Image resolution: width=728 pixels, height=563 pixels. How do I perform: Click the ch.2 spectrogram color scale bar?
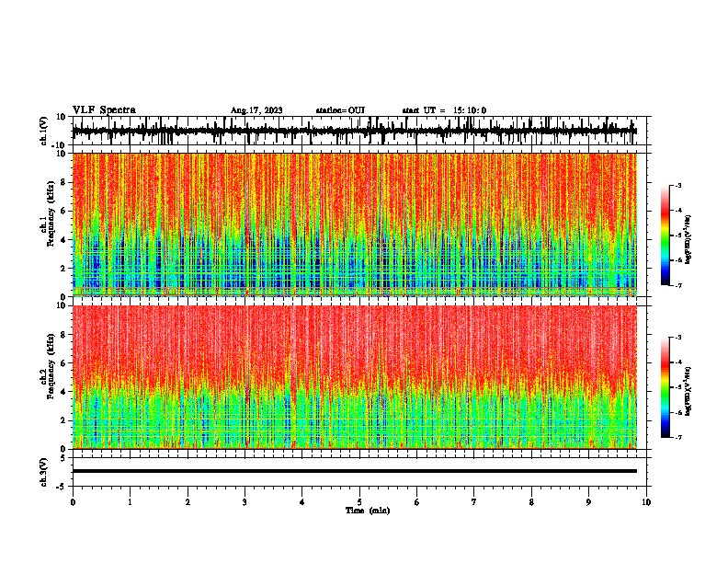pos(665,387)
